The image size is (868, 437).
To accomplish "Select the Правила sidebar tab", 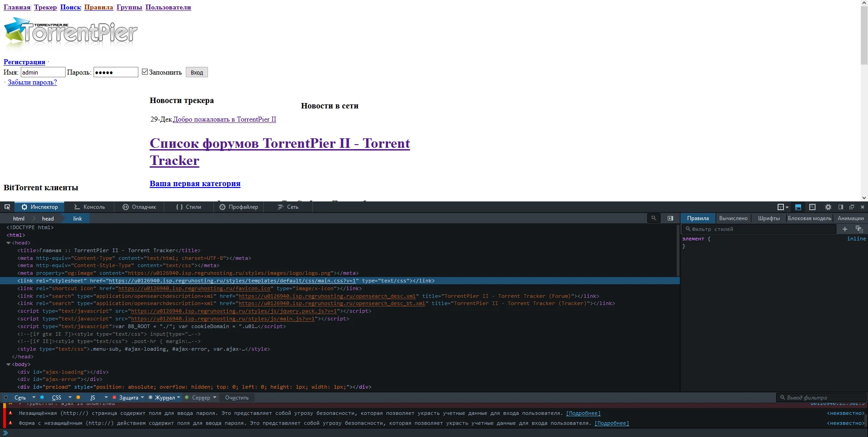I will point(698,218).
